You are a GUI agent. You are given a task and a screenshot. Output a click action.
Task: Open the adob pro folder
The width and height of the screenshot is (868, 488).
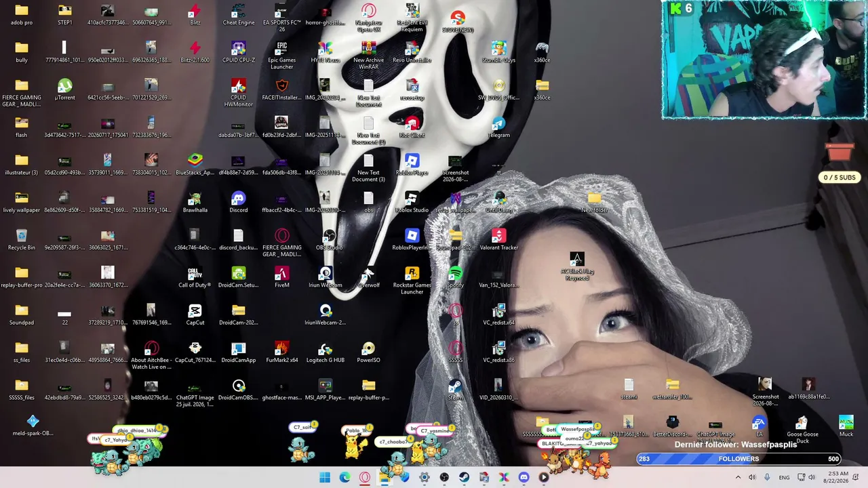coord(22,15)
